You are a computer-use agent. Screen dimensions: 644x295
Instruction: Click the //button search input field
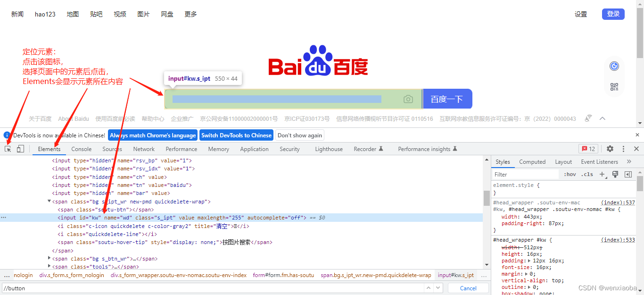(212, 288)
